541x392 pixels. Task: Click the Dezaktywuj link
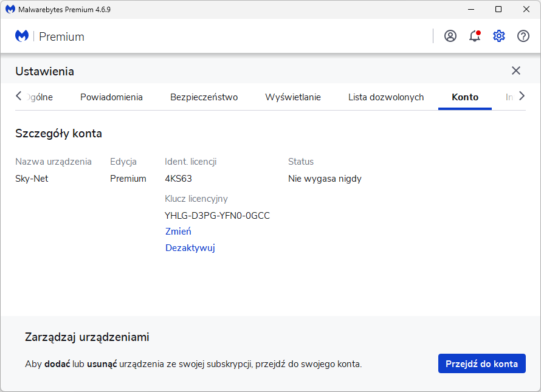190,248
